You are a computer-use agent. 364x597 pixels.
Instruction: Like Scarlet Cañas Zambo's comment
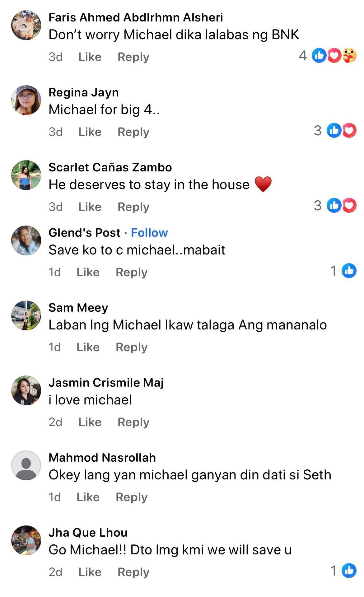[x=90, y=207]
